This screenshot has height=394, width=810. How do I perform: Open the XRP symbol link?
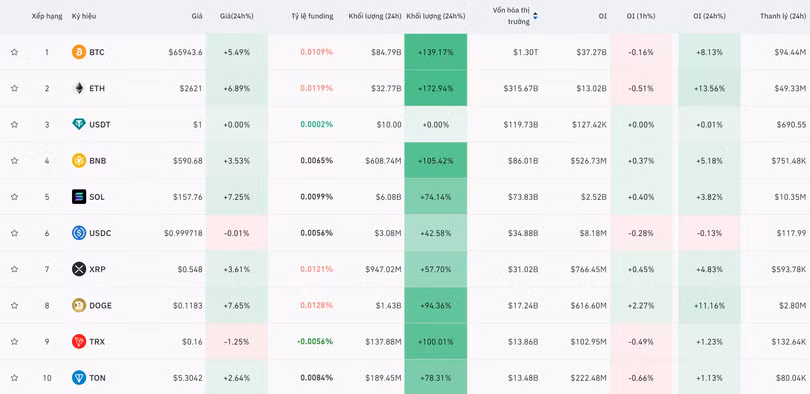pyautogui.click(x=97, y=269)
